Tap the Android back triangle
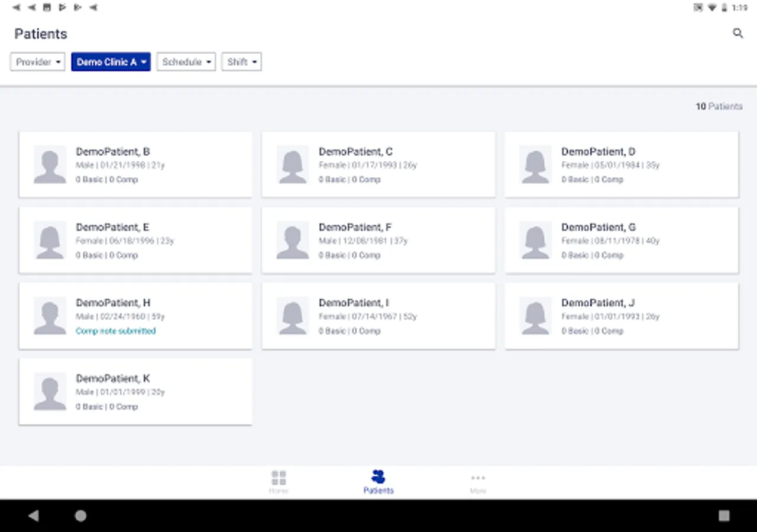Viewport: 757px width, 532px height. click(x=34, y=515)
